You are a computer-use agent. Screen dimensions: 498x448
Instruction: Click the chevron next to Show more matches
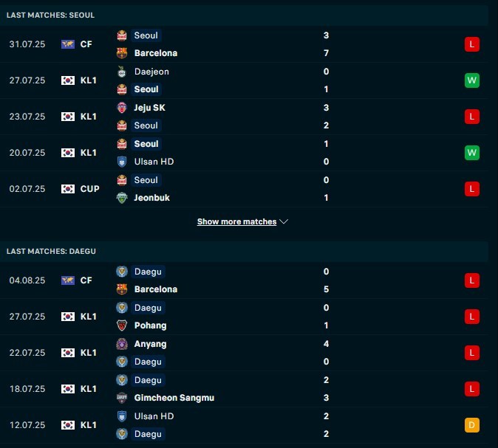(x=284, y=221)
